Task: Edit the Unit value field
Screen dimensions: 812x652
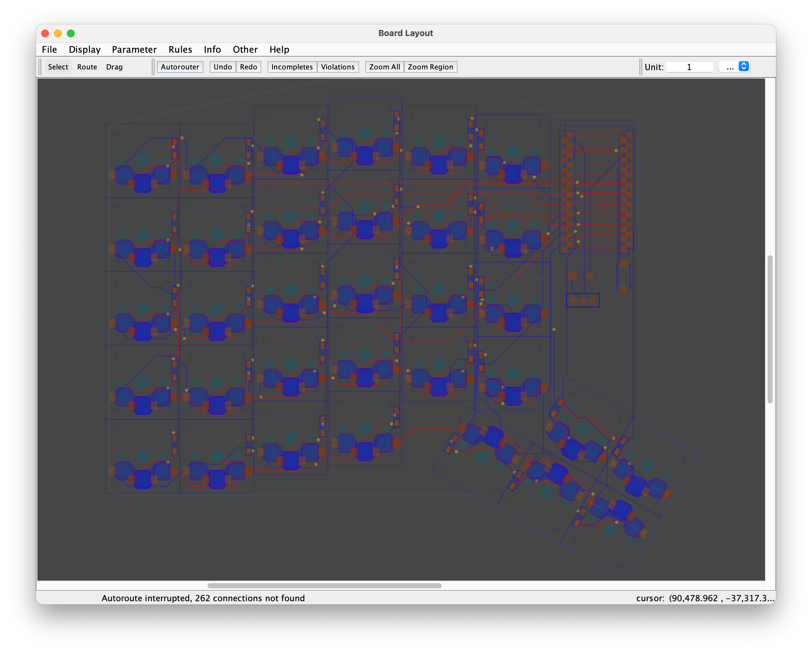Action: (689, 67)
